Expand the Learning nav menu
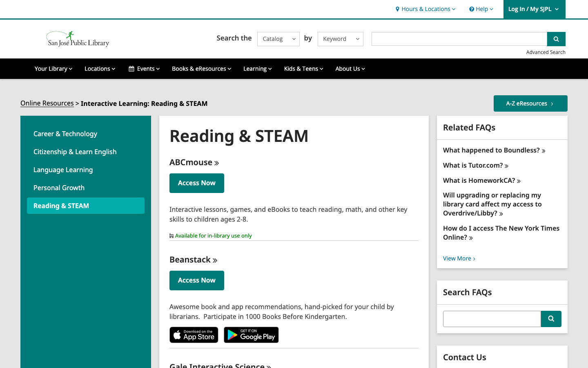 (258, 69)
